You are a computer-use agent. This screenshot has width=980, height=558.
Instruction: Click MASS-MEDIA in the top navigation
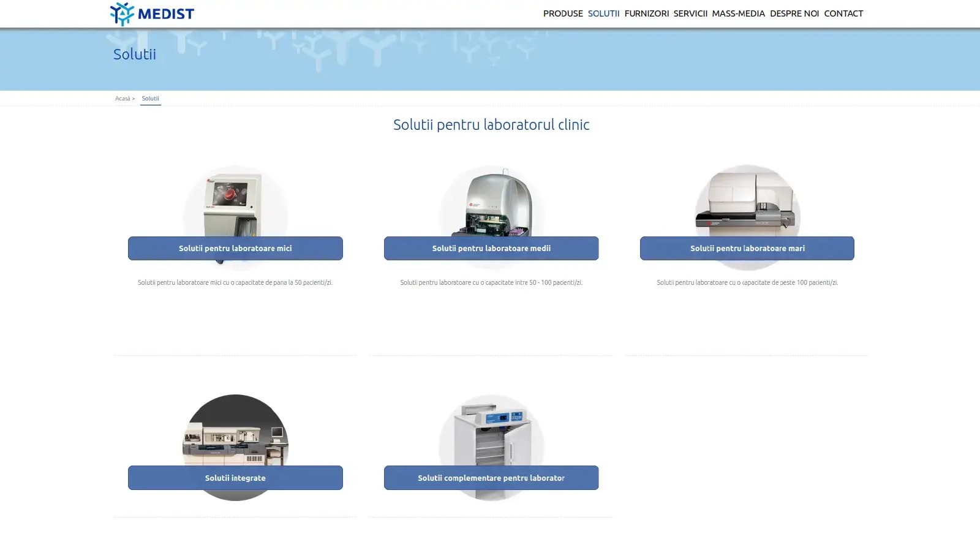click(x=738, y=13)
